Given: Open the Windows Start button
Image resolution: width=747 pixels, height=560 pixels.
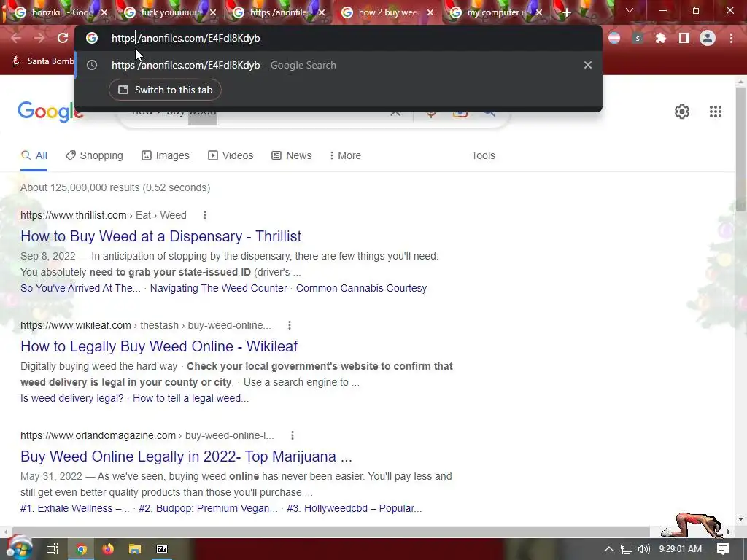Looking at the screenshot, I should (19, 548).
